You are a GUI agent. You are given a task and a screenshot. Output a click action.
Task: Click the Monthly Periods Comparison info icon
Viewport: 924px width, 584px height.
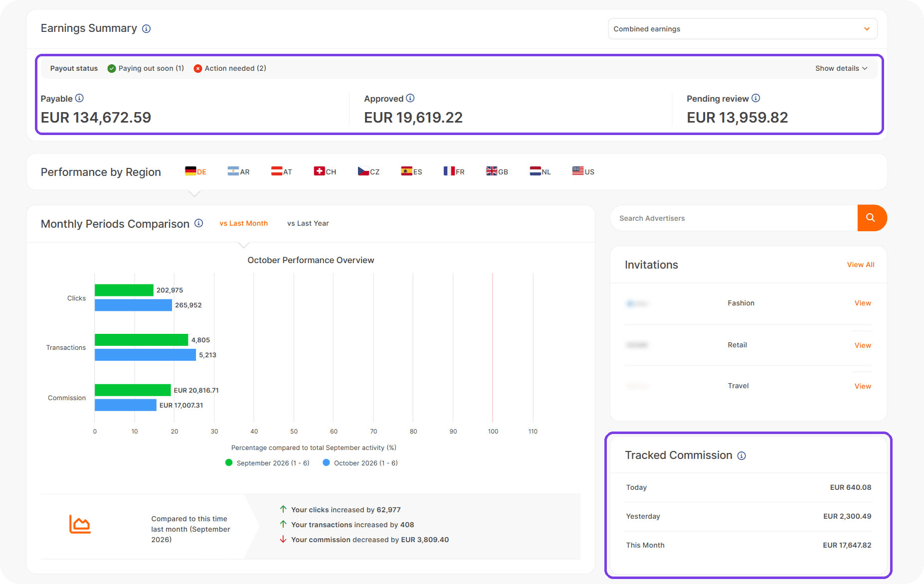coord(198,223)
